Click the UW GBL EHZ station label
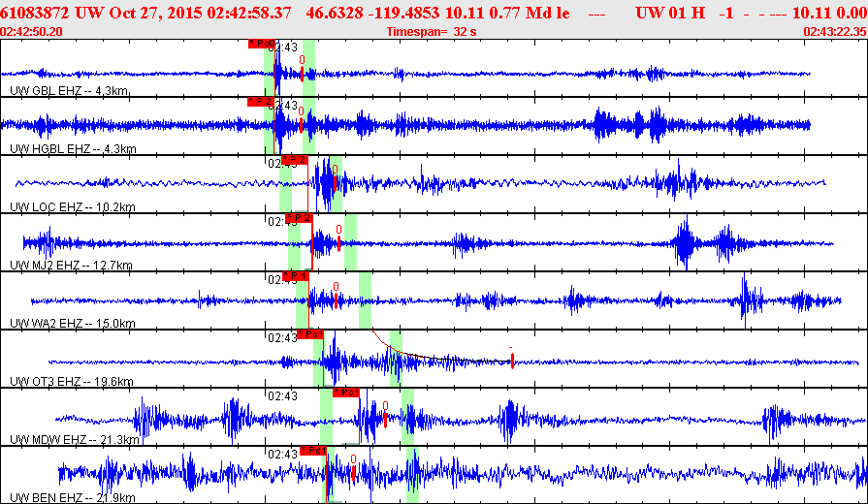The height and width of the screenshot is (504, 868). [x=69, y=91]
